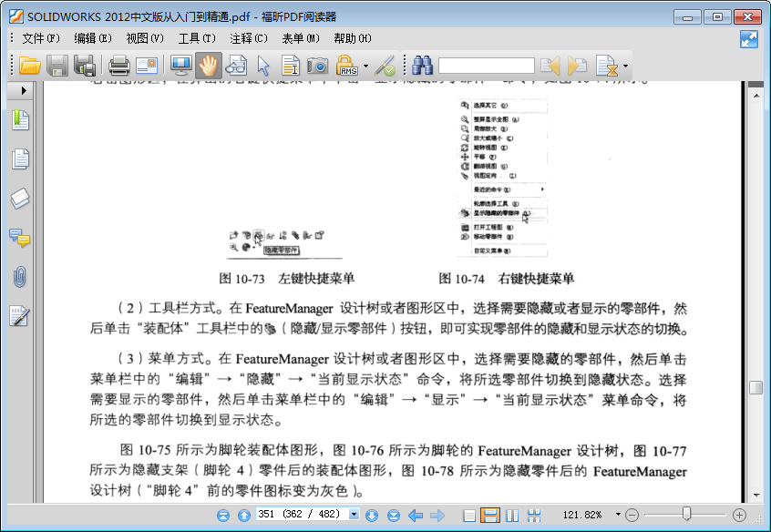
Task: Find next search result
Action: pos(577,66)
